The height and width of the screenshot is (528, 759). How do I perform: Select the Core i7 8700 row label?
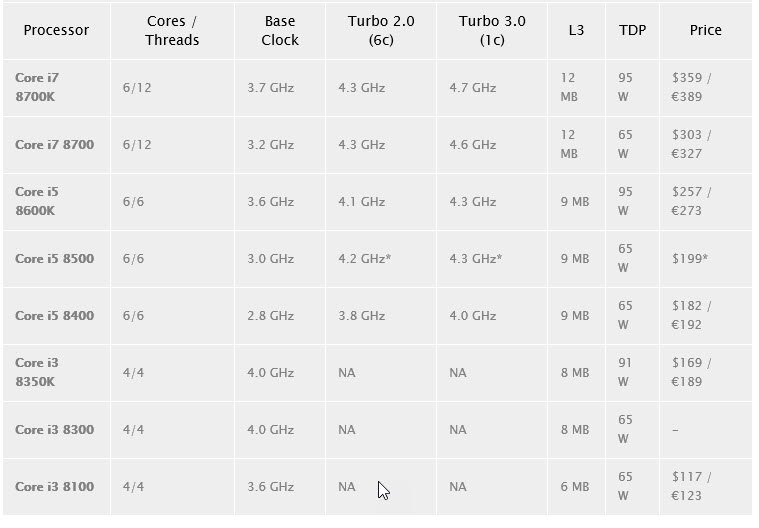point(54,144)
